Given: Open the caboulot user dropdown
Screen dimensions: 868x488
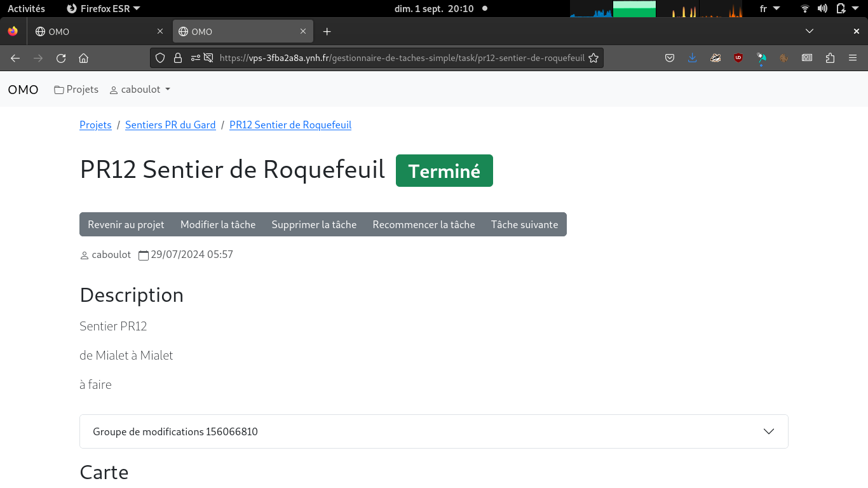Looking at the screenshot, I should pyautogui.click(x=140, y=90).
